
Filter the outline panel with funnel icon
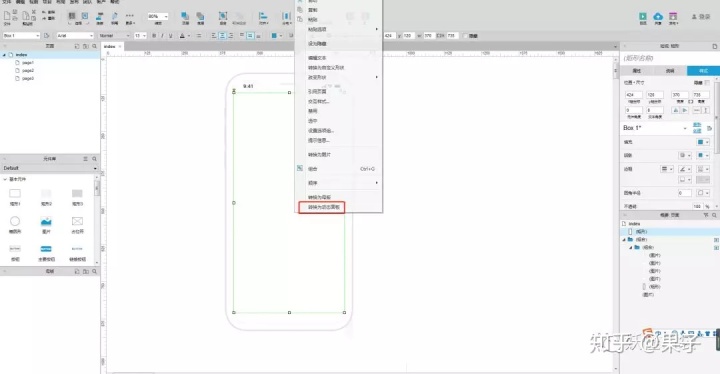point(706,215)
